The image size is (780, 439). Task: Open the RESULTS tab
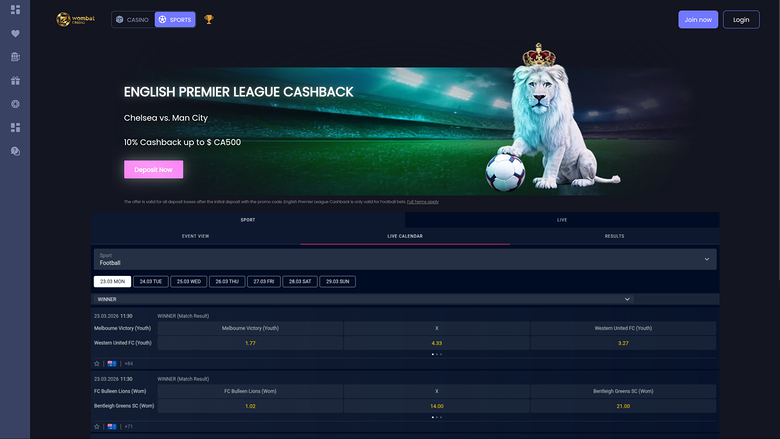click(x=614, y=236)
